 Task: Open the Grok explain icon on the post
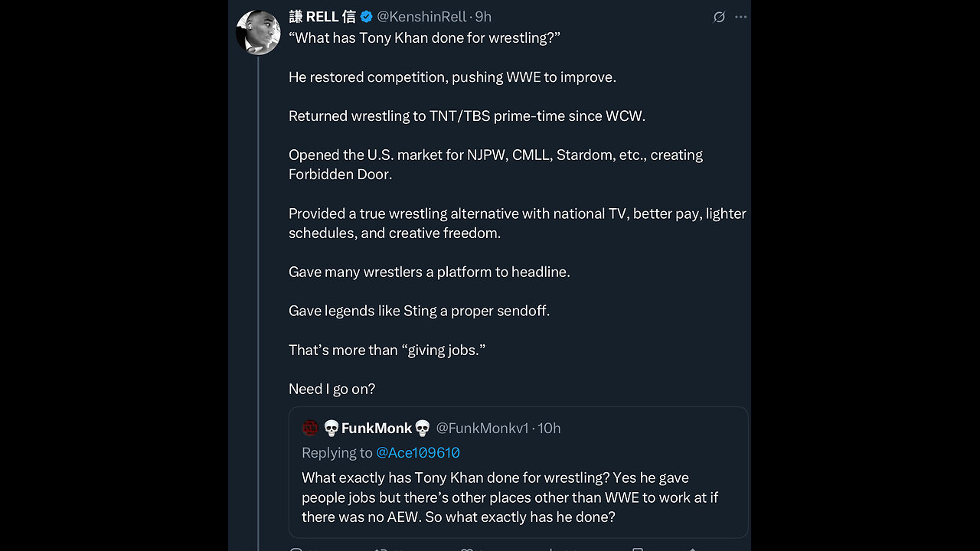(719, 17)
